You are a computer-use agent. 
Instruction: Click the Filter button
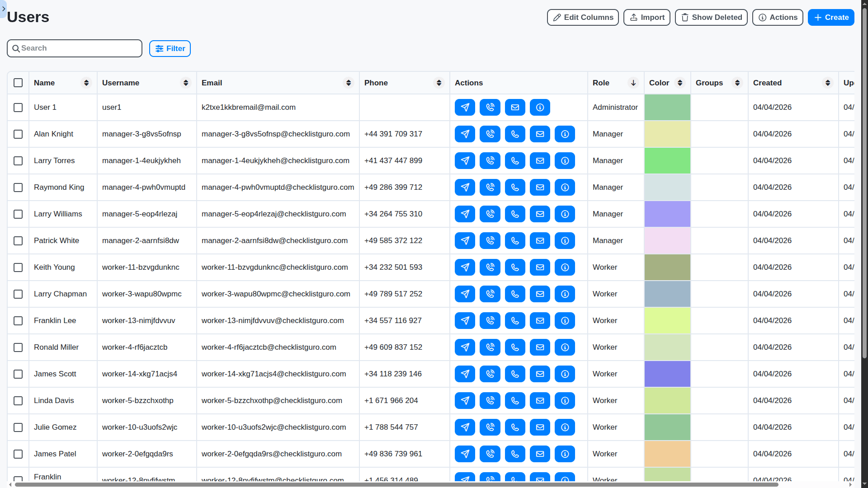[x=170, y=48]
